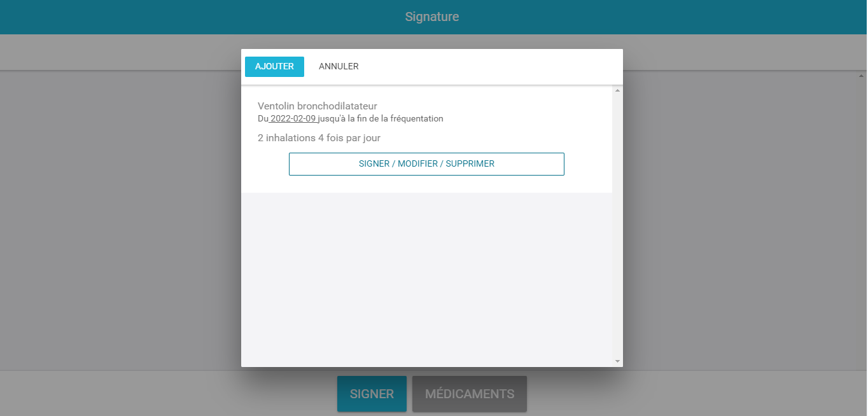Click 'jusqu'à la fin de la fréquentation' text

point(381,119)
